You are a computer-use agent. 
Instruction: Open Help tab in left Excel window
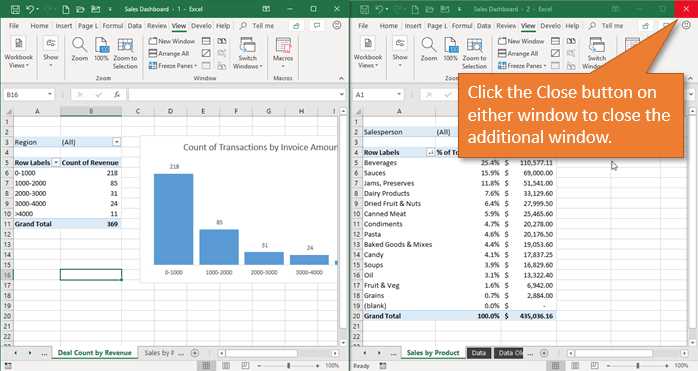point(223,26)
